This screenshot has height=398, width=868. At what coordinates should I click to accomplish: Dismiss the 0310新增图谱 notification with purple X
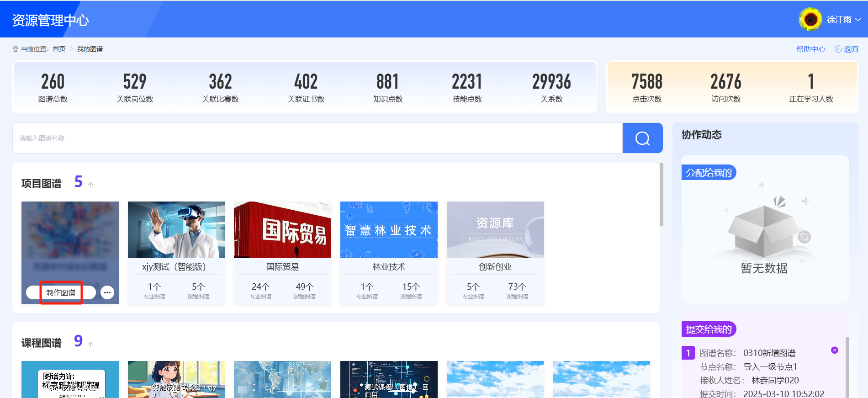[x=835, y=350]
